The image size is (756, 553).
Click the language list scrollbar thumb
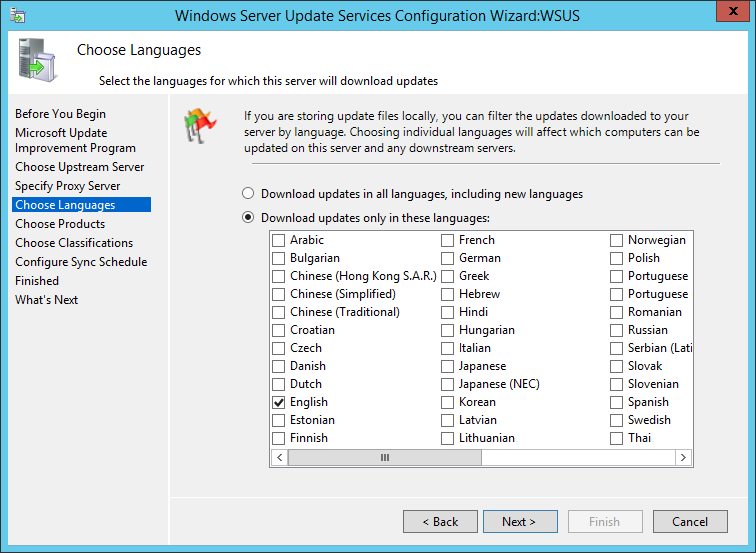[385, 458]
